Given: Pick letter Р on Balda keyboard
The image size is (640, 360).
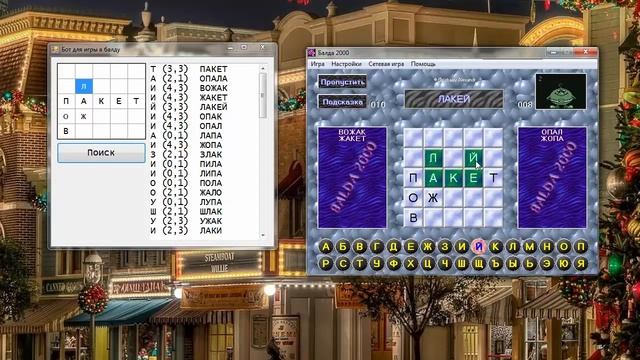Looking at the screenshot, I should pos(326,264).
